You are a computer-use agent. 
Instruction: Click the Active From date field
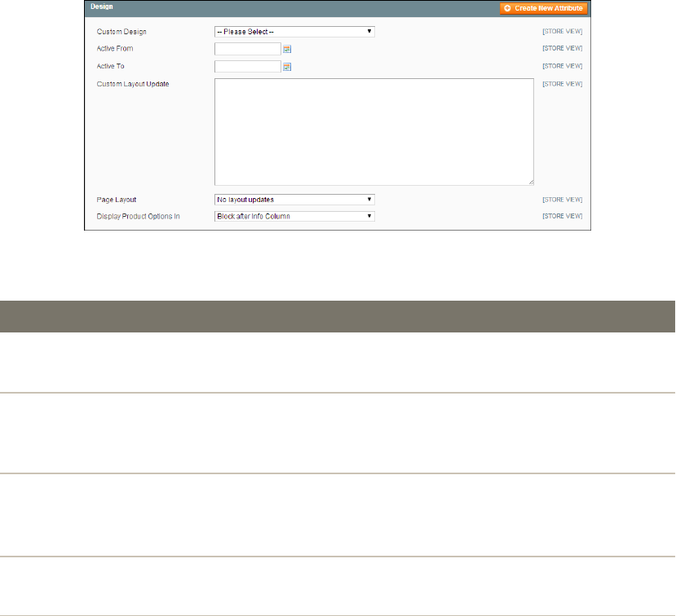click(x=248, y=49)
